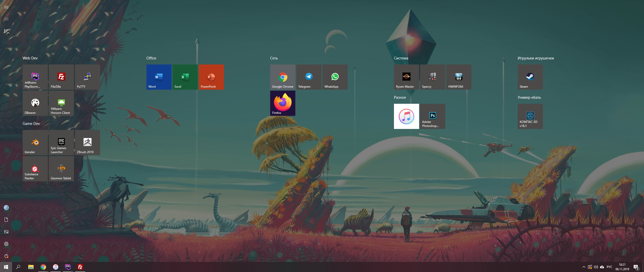Open taskbar search magnifier
The height and width of the screenshot is (272, 644).
click(18, 267)
